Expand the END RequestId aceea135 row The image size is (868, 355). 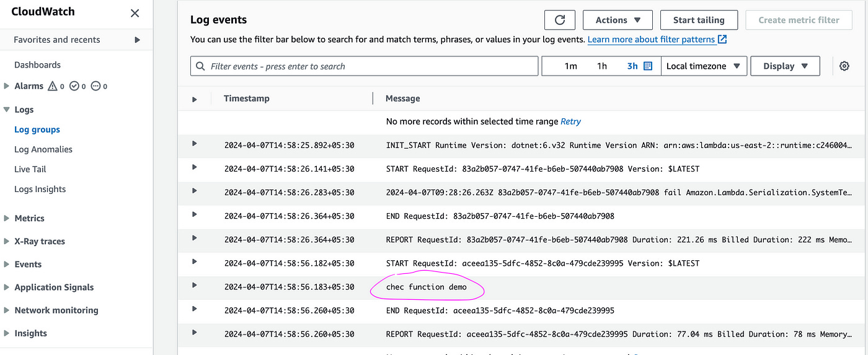[x=194, y=309]
